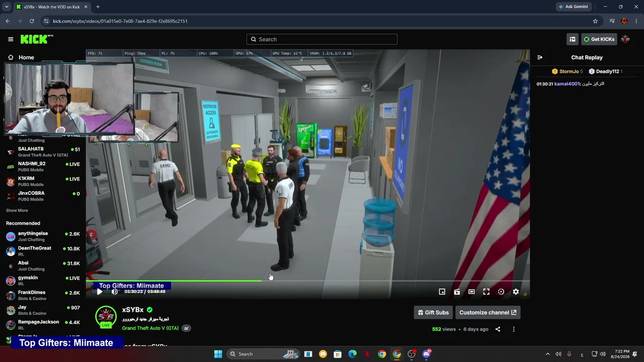Open the Kick shop inventory icon
Viewport: 644px width, 362px height.
pos(573,39)
